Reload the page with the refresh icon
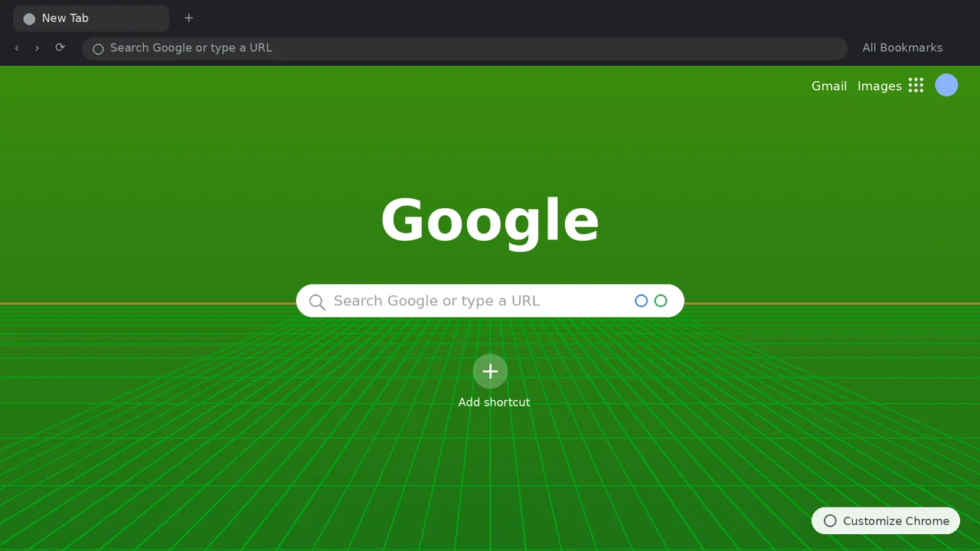 pyautogui.click(x=60, y=47)
